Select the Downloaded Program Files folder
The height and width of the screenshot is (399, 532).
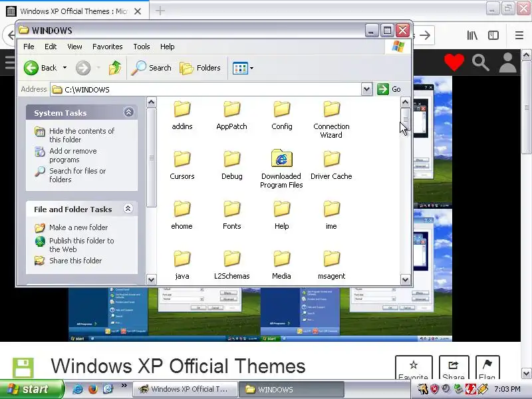(x=281, y=169)
